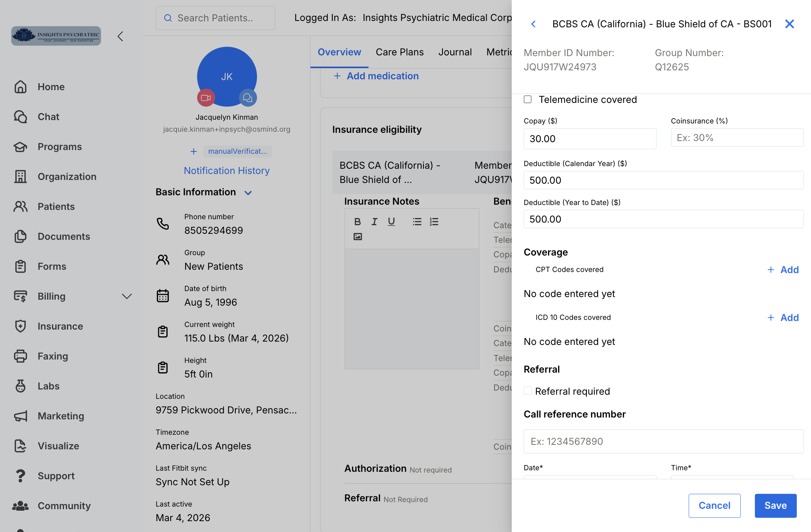Check the Referral required checkbox

(x=528, y=391)
